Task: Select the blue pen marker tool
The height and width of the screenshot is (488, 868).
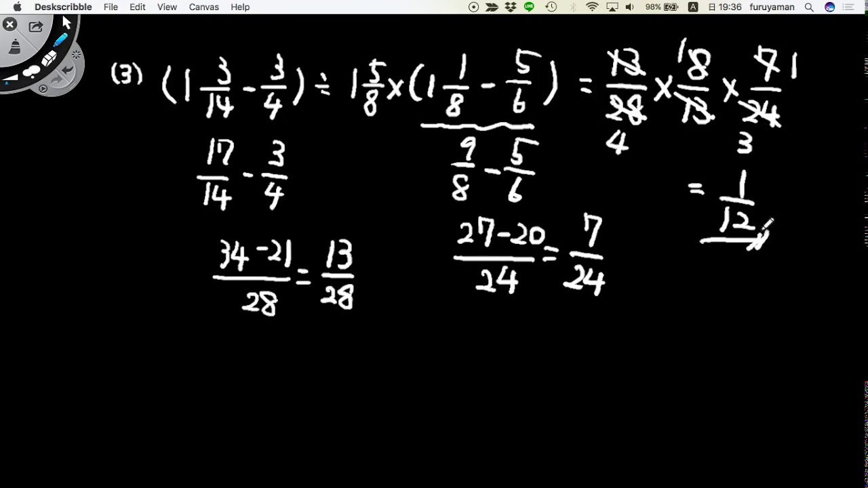Action: [x=60, y=40]
